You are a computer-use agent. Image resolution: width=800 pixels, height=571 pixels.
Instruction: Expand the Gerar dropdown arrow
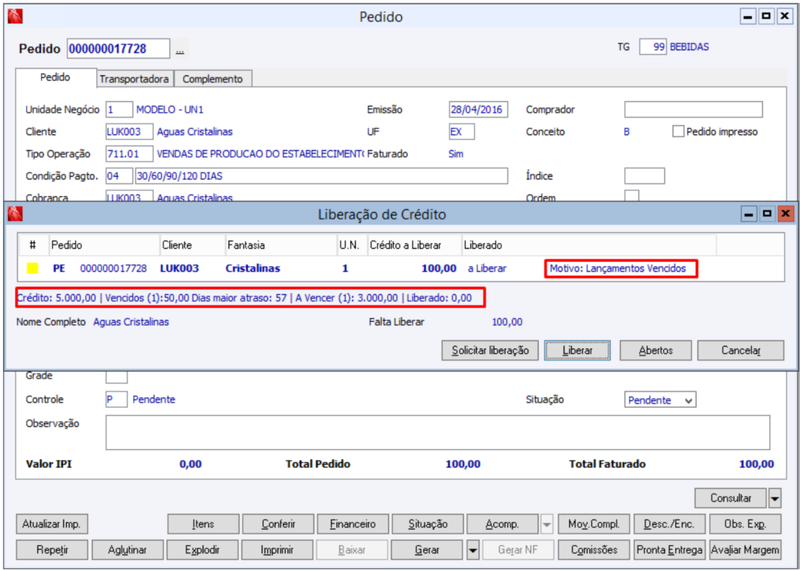(473, 550)
